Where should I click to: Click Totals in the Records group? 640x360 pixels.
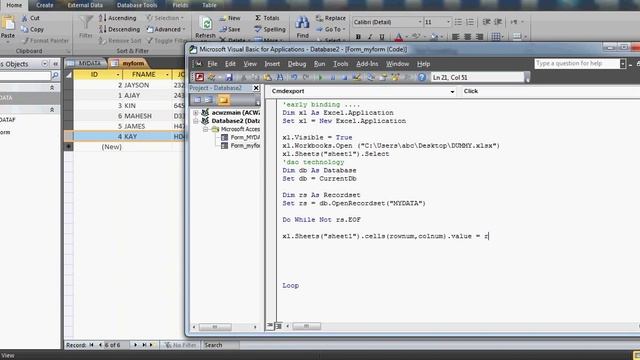pos(267,18)
